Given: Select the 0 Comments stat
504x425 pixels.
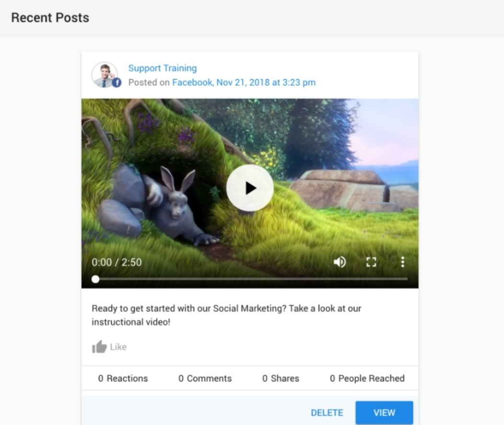Looking at the screenshot, I should pyautogui.click(x=205, y=379).
